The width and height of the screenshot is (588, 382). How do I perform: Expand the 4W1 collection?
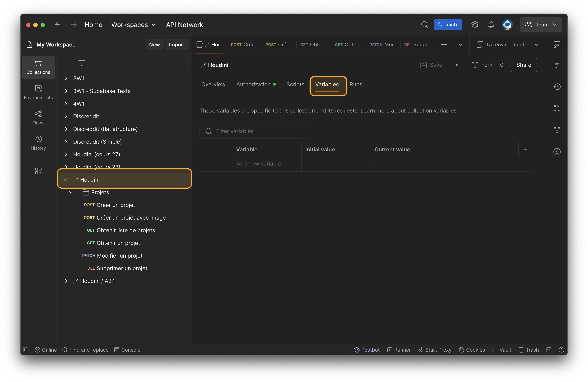(x=66, y=104)
